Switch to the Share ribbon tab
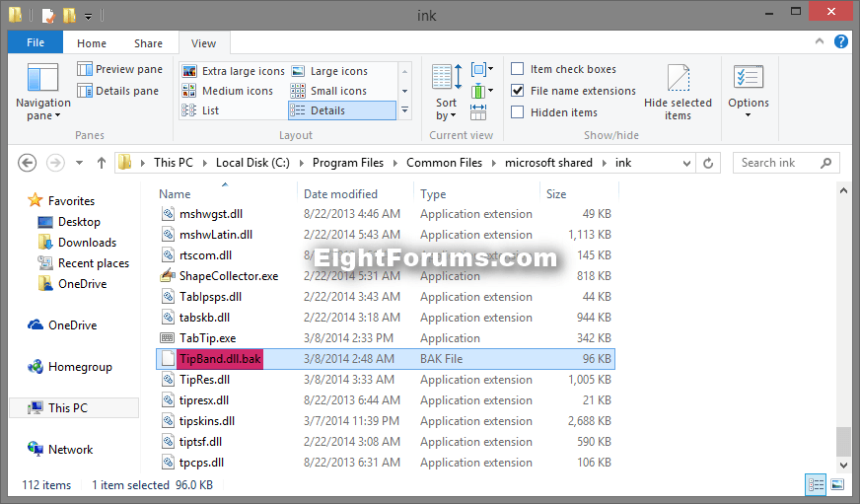This screenshot has width=860, height=504. tap(148, 43)
